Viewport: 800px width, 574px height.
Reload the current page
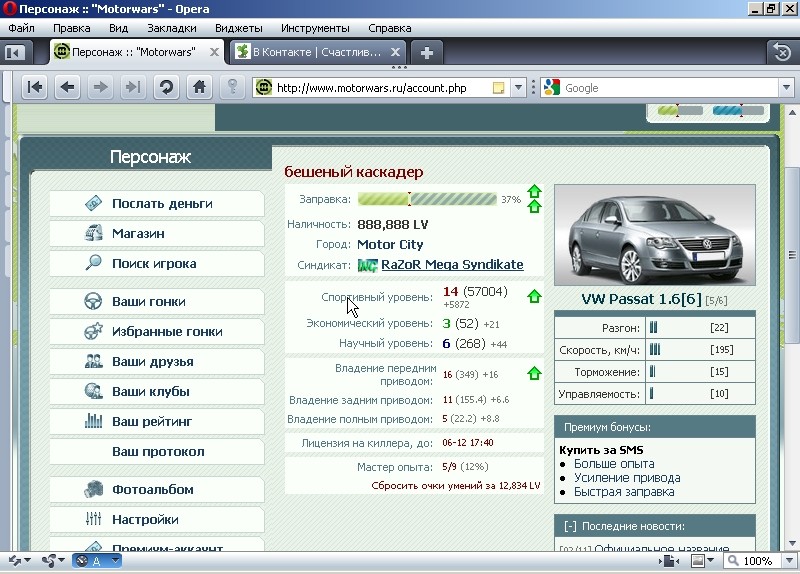166,87
